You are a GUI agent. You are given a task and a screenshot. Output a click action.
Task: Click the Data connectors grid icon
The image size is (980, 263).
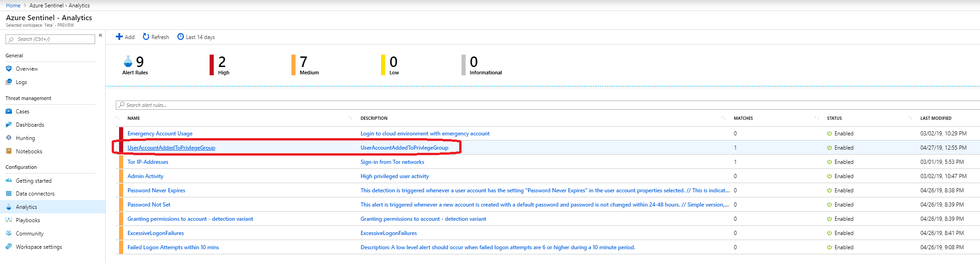pyautogui.click(x=9, y=194)
